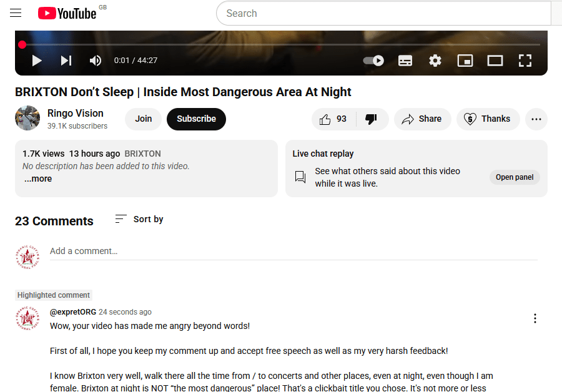Screen dimensions: 562x392
Task: Open the hamburger guide menu
Action: coord(16,13)
